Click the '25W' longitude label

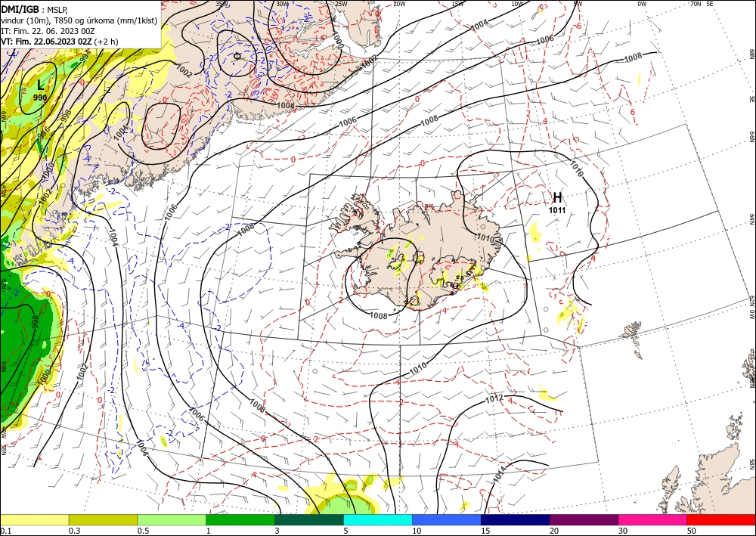pos(341,4)
